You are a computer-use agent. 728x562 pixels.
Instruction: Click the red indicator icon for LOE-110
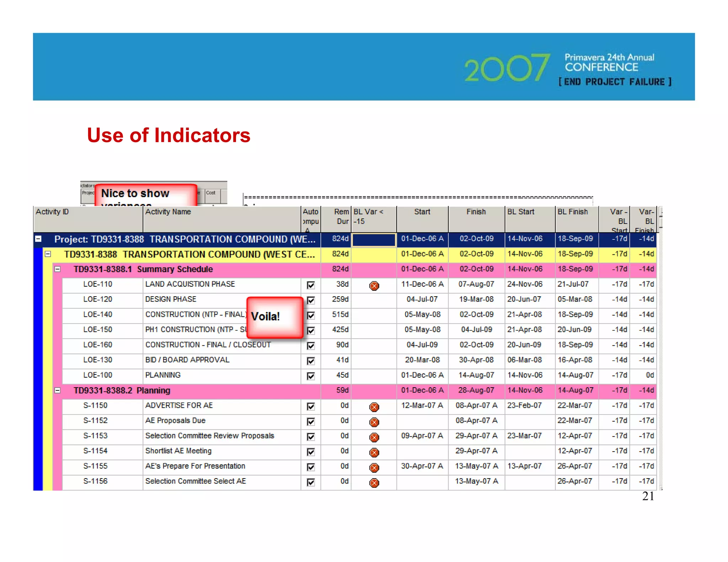pos(374,286)
